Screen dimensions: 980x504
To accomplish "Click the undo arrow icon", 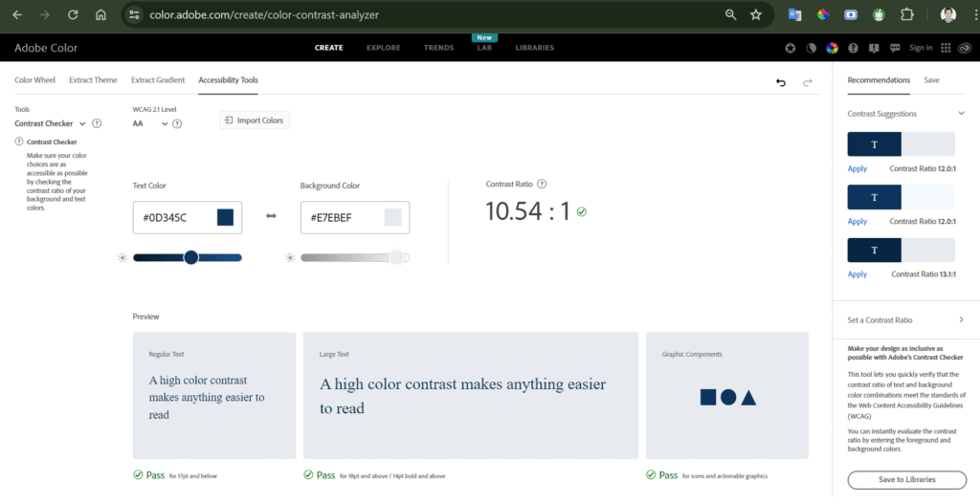I will coord(781,82).
